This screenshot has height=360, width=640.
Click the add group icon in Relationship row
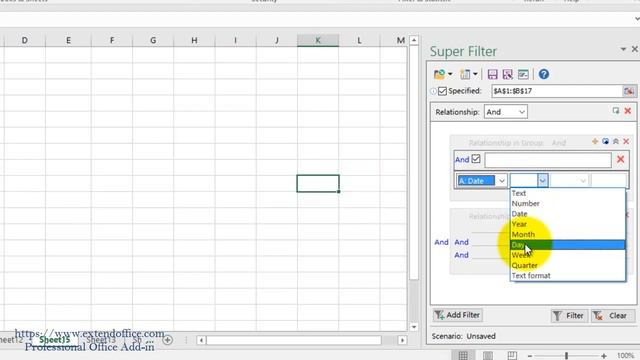click(616, 111)
